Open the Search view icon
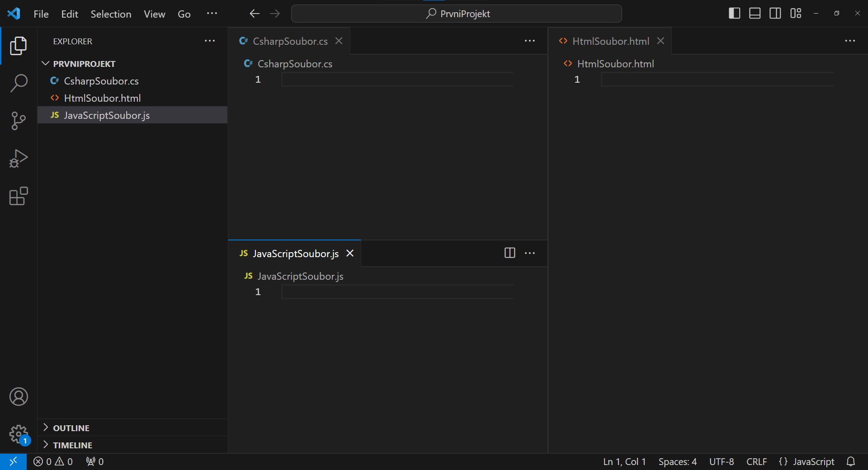868x470 pixels. tap(18, 83)
